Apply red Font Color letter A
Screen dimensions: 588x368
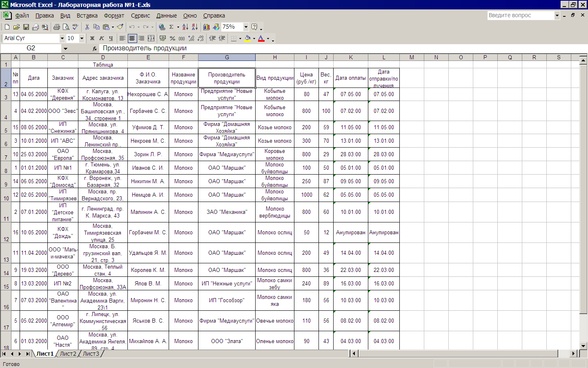(x=261, y=38)
